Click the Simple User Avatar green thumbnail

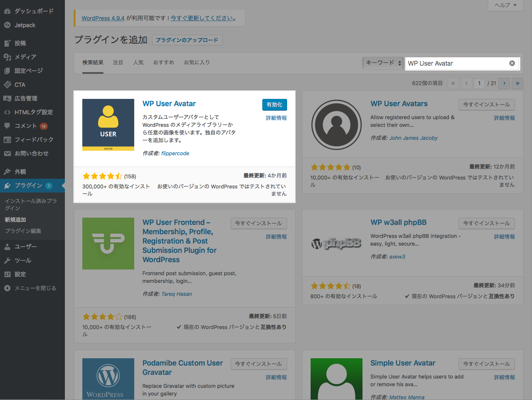[x=336, y=379]
